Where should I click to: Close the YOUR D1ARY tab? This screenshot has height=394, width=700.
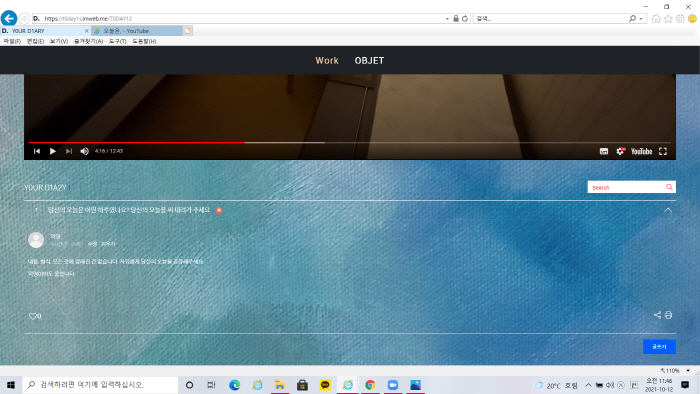tap(87, 31)
